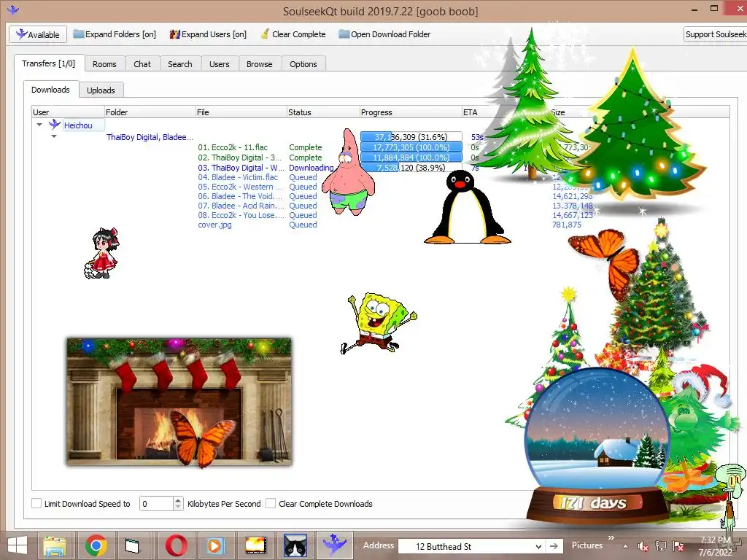Expand Pictures toolbar chevron
This screenshot has height=560, width=747.
click(x=611, y=538)
